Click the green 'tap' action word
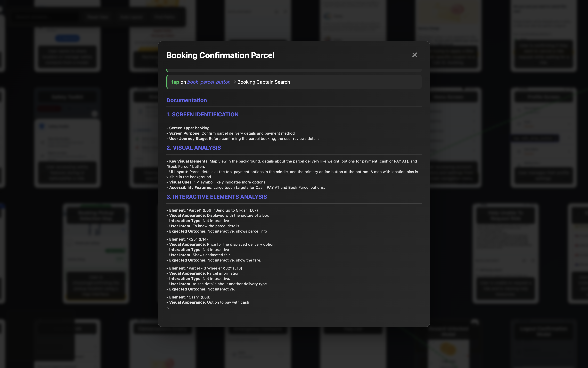The width and height of the screenshot is (588, 368). pos(175,82)
